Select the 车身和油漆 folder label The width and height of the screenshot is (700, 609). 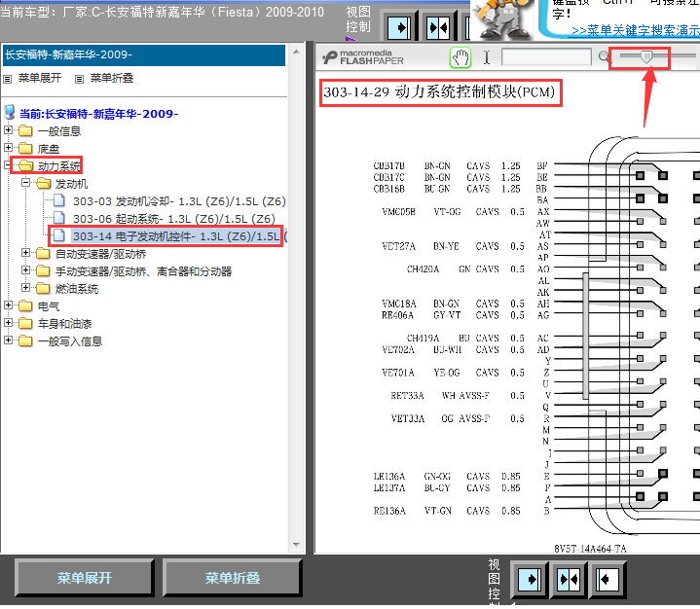pos(64,324)
